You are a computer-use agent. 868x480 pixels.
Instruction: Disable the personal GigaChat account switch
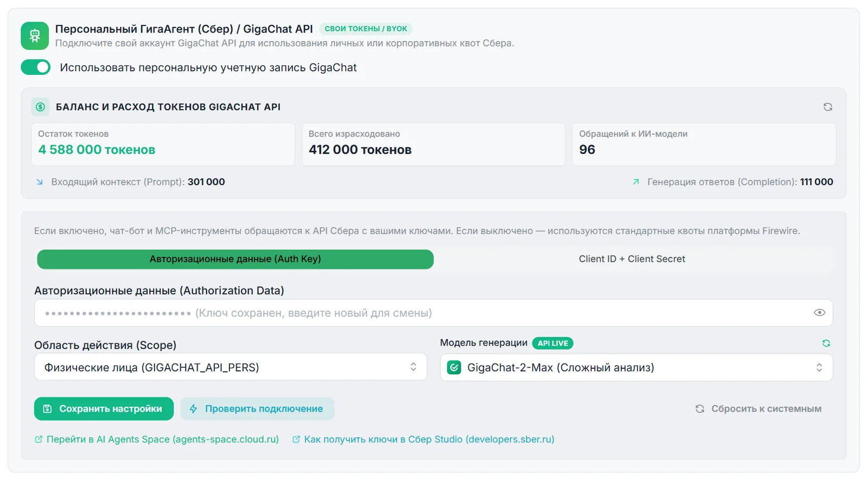point(36,67)
